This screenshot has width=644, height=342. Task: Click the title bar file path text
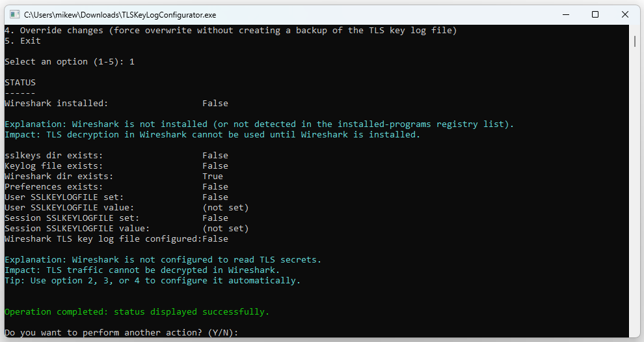point(120,14)
